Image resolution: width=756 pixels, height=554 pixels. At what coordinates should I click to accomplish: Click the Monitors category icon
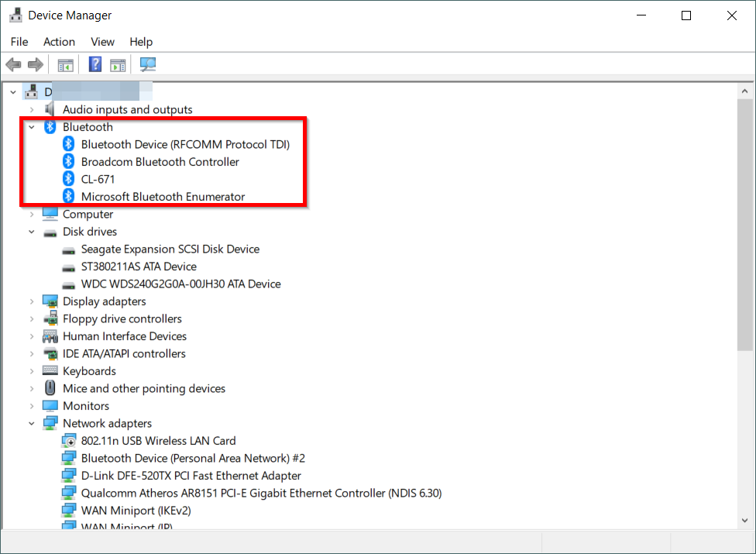pyautogui.click(x=50, y=405)
